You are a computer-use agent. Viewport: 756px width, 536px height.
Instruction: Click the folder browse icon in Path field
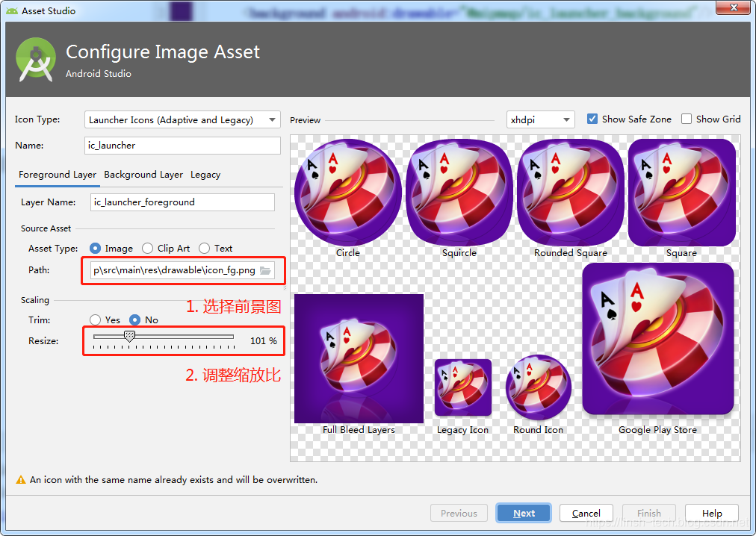point(265,270)
